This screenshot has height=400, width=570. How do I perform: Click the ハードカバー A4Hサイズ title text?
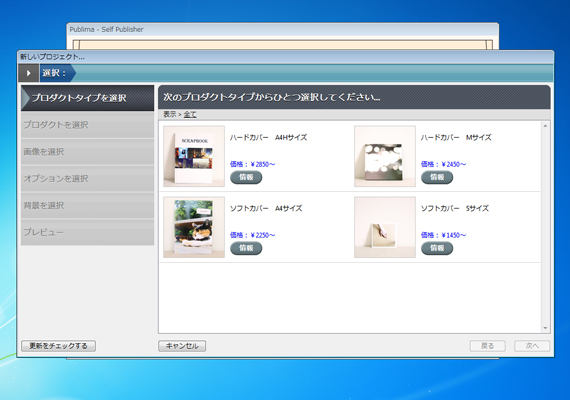point(268,137)
